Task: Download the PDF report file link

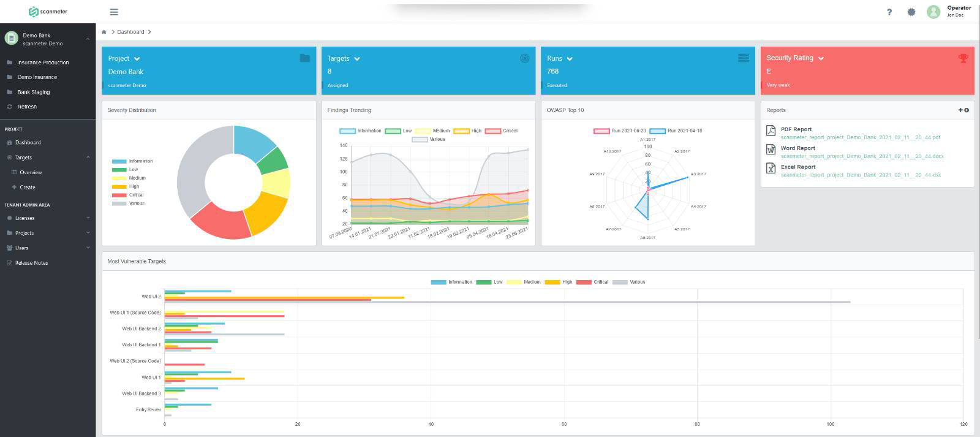Action: point(860,137)
